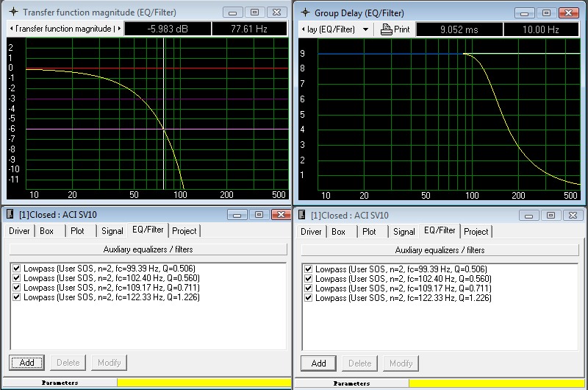The width and height of the screenshot is (588, 390).
Task: Close the Group Delay window
Action: 568,13
